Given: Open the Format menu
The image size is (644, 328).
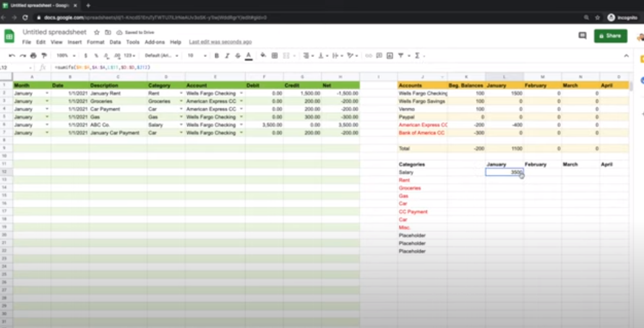Looking at the screenshot, I should 96,42.
